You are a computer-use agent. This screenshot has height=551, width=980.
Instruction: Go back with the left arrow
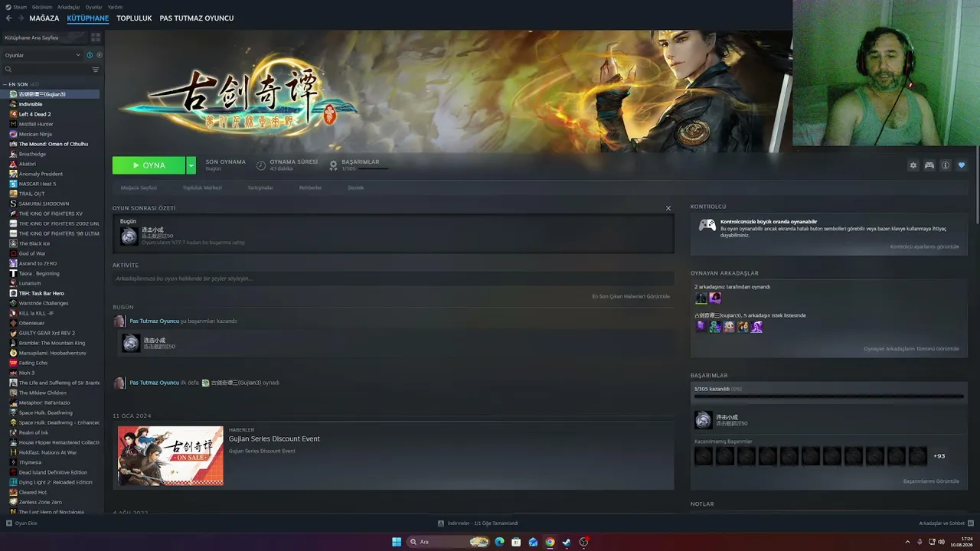pyautogui.click(x=8, y=18)
